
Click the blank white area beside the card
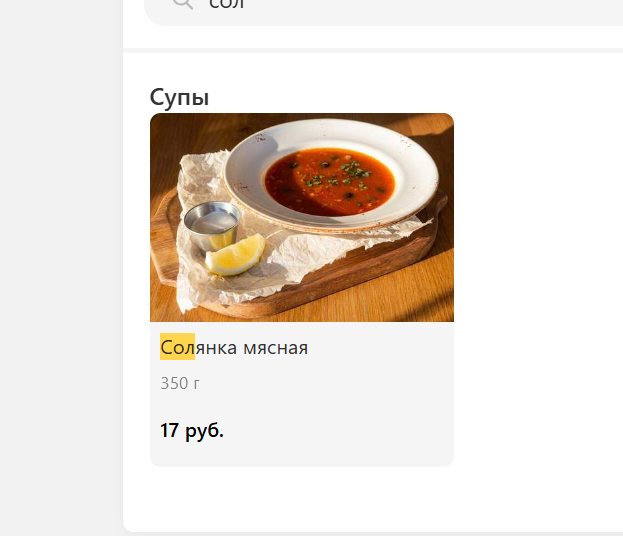(x=536, y=278)
